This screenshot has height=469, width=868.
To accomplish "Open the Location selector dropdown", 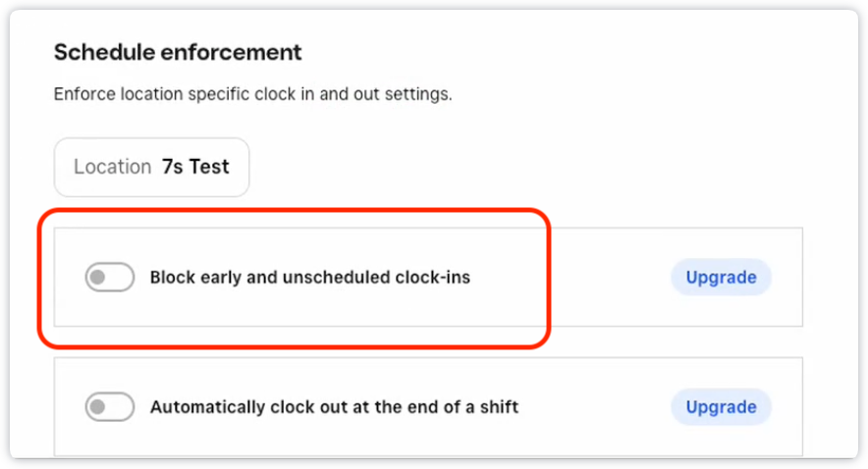I will 151,167.
